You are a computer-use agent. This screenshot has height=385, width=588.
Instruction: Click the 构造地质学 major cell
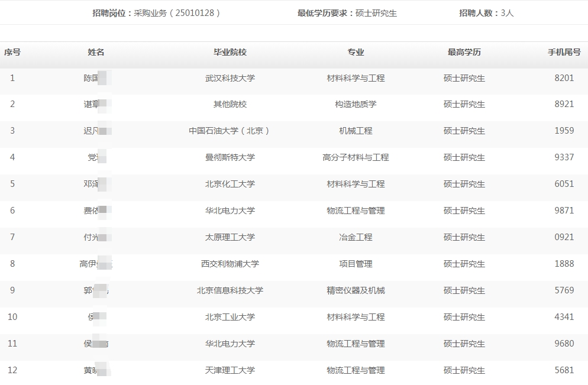point(356,104)
